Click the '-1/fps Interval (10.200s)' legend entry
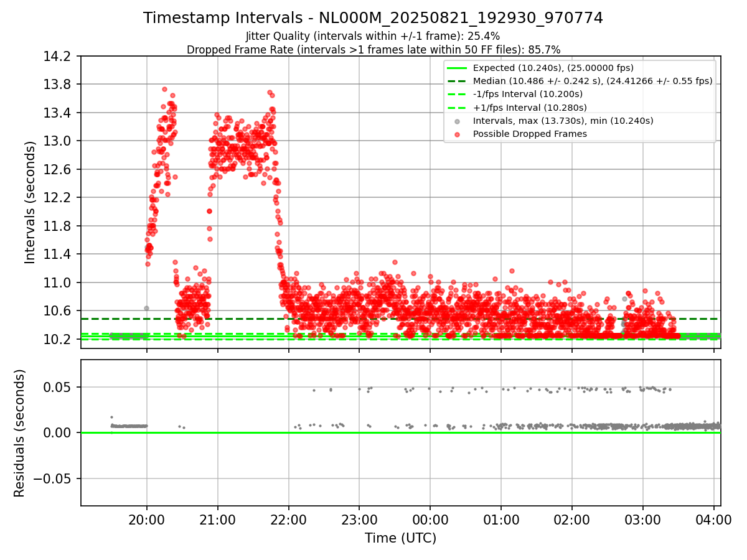747x560 pixels. pos(528,94)
